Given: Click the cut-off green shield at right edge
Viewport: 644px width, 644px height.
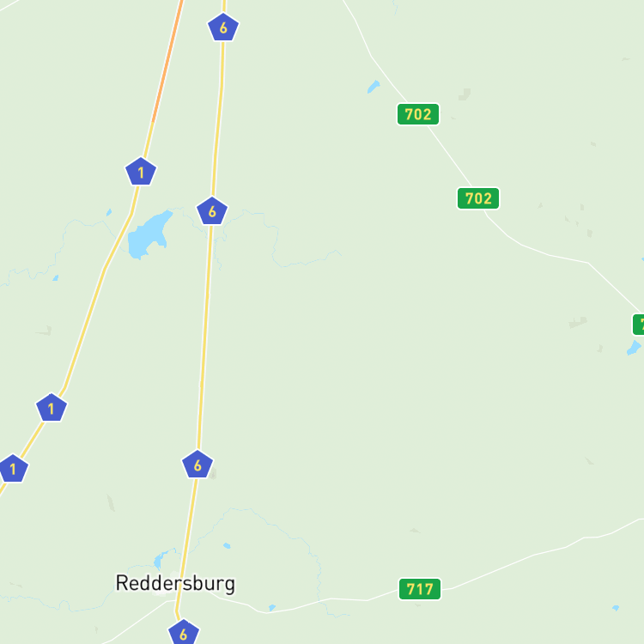Looking at the screenshot, I should coord(638,325).
